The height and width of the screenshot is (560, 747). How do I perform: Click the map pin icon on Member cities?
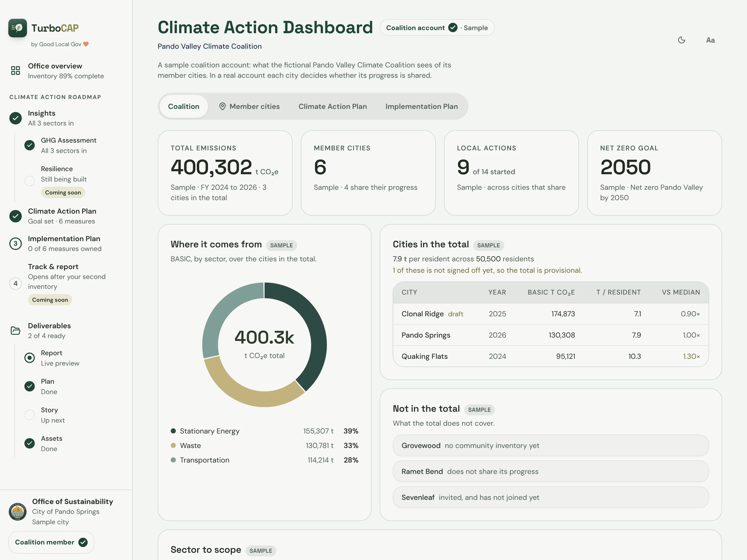pyautogui.click(x=222, y=106)
